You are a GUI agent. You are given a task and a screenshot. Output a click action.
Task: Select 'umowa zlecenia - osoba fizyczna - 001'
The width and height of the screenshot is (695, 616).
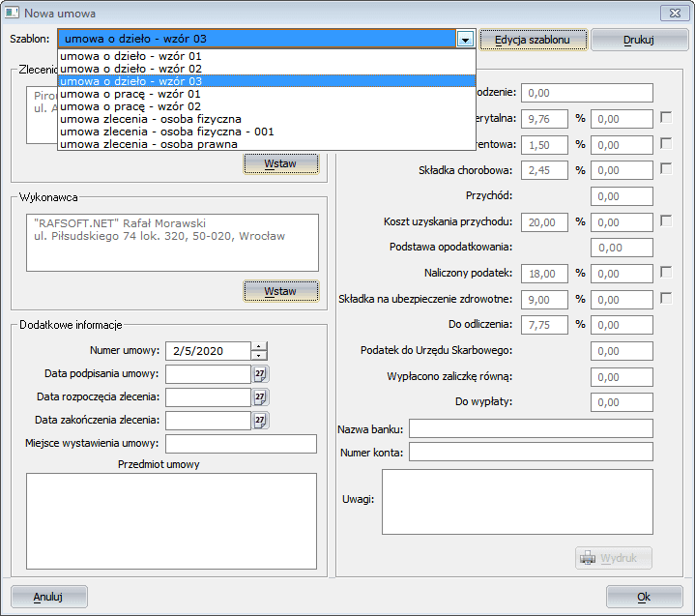[x=166, y=132]
